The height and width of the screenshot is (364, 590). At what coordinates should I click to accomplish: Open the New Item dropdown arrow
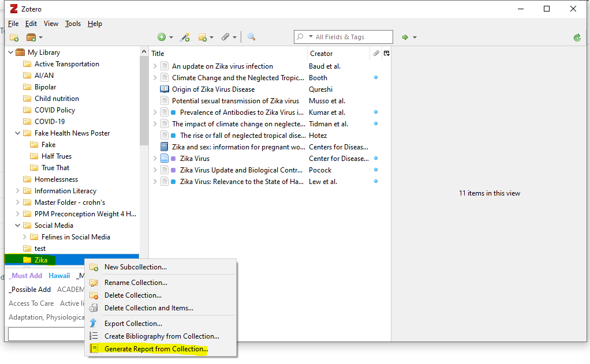coord(171,37)
